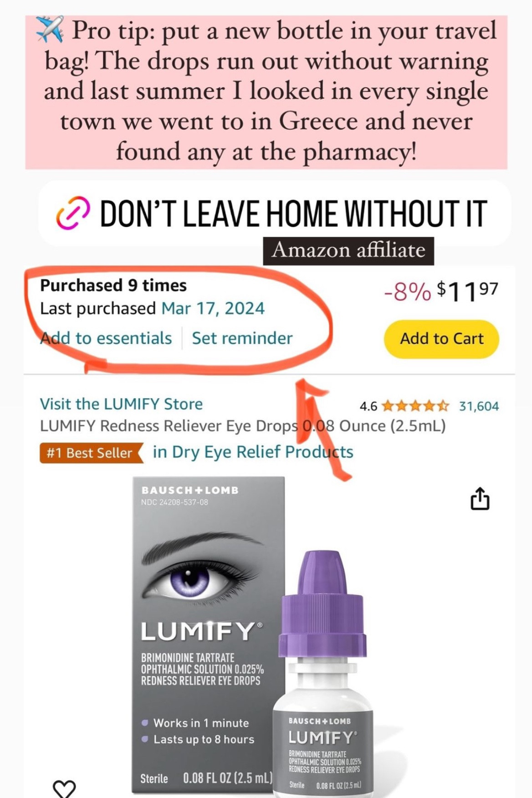Open the Add to essentials link

pos(106,338)
